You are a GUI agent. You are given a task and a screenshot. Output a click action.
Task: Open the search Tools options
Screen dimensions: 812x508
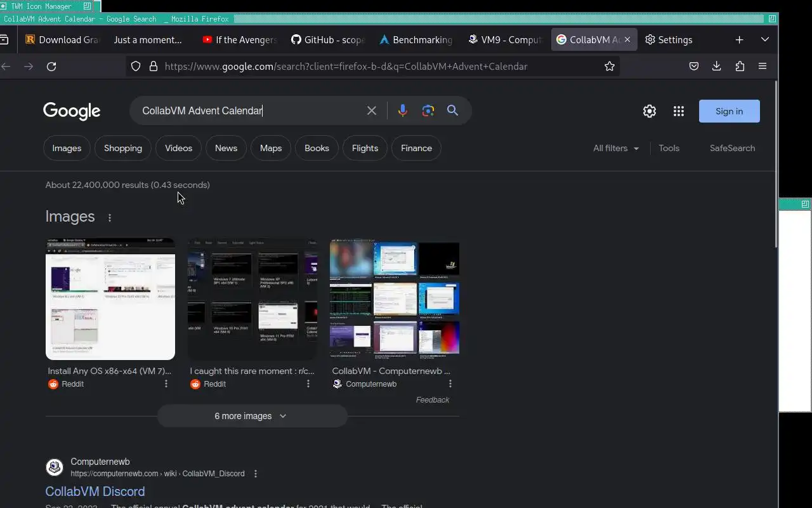[669, 148]
